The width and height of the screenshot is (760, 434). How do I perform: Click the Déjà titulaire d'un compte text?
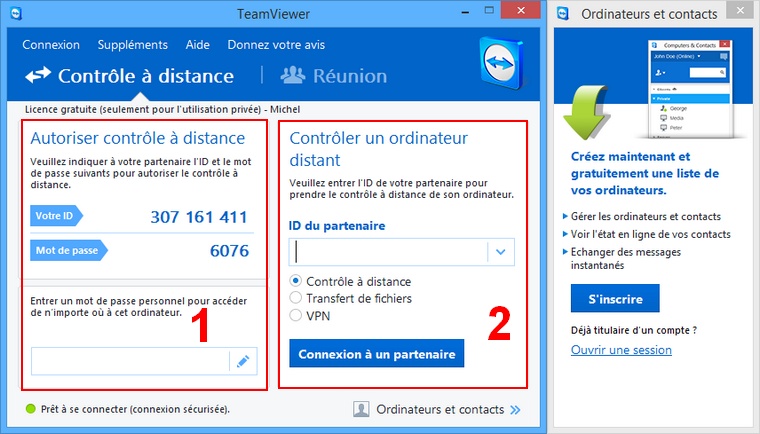click(634, 330)
